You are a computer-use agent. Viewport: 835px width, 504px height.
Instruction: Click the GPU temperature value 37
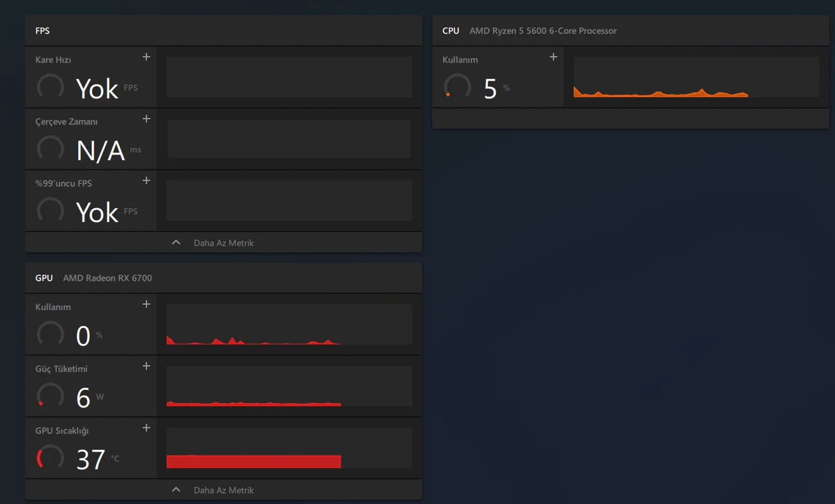91,460
